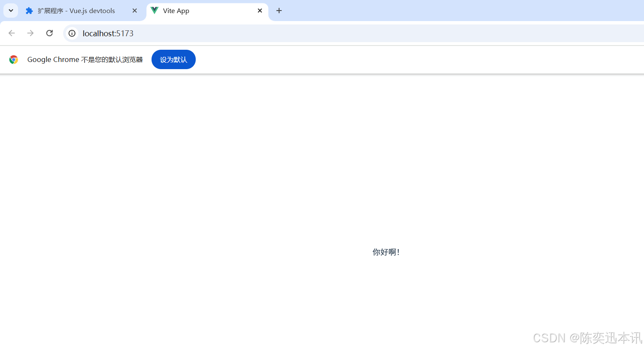644x349 pixels.
Task: Click blank infobar area right of 设为默认
Action: 421,59
